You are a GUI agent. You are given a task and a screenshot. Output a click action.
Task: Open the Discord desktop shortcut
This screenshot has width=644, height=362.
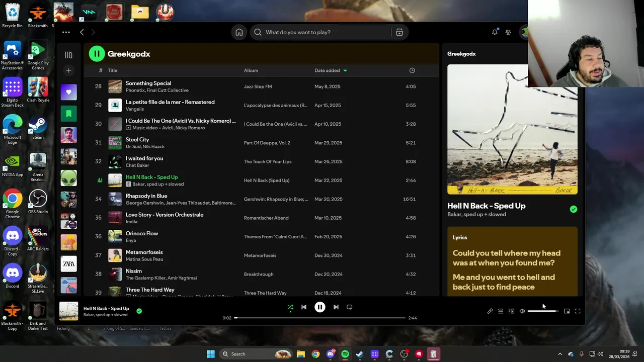click(x=13, y=277)
